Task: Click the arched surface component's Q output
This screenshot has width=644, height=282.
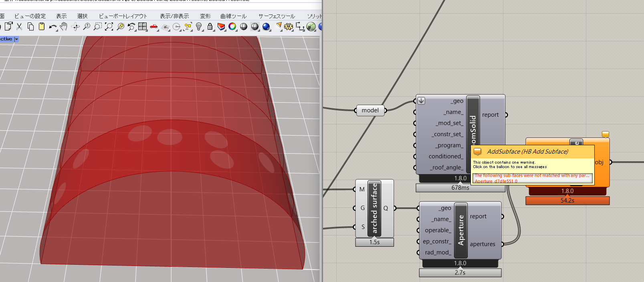Action: click(x=386, y=208)
